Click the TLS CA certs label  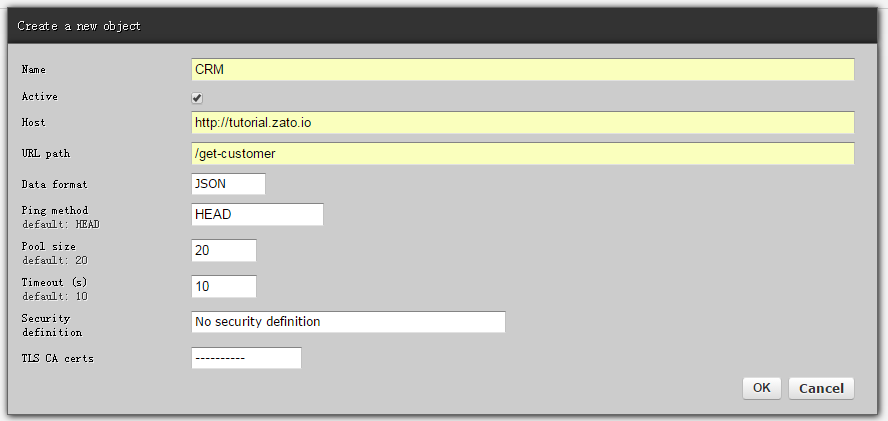pos(58,358)
